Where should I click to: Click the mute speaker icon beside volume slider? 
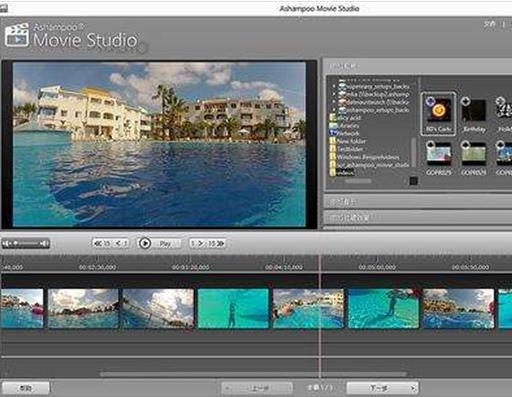coord(6,244)
